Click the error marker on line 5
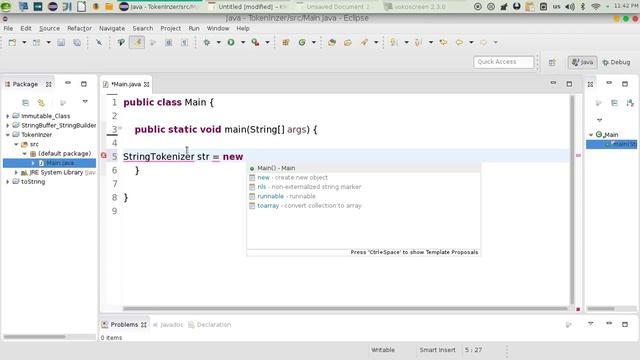The height and width of the screenshot is (360, 640). (x=104, y=155)
